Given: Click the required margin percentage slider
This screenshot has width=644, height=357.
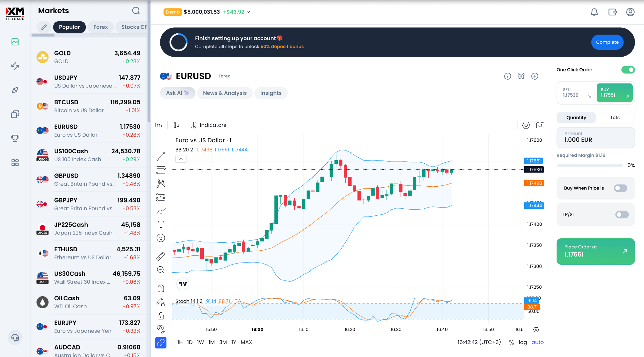Looking at the screenshot, I should [589, 165].
